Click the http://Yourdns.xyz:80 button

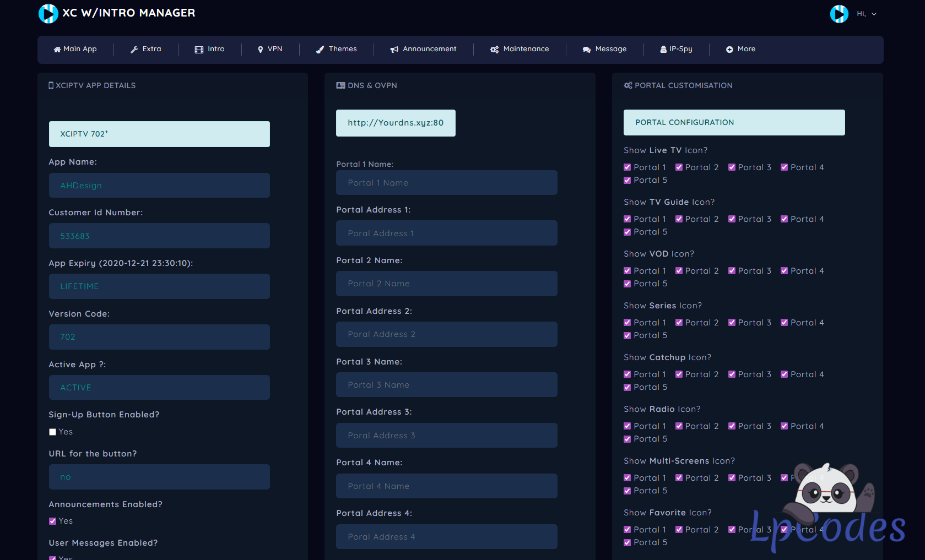(x=396, y=123)
